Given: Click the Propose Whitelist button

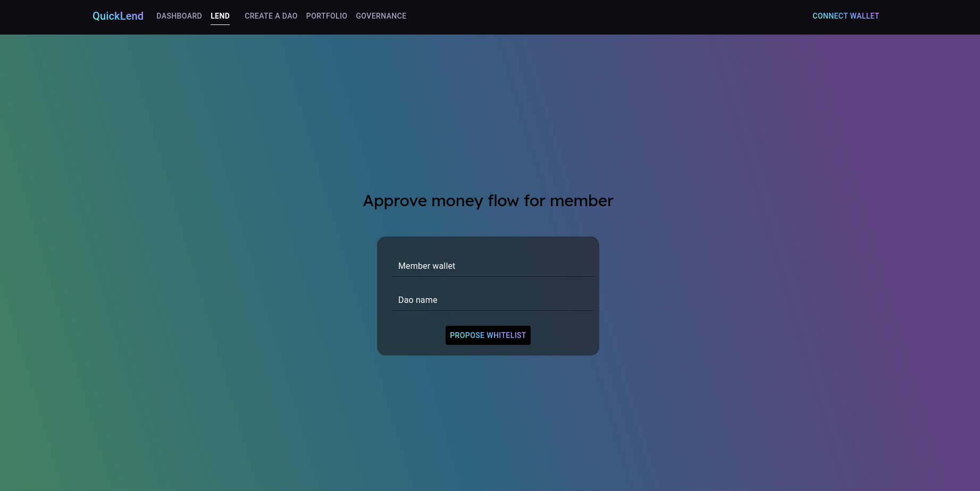Looking at the screenshot, I should [488, 335].
